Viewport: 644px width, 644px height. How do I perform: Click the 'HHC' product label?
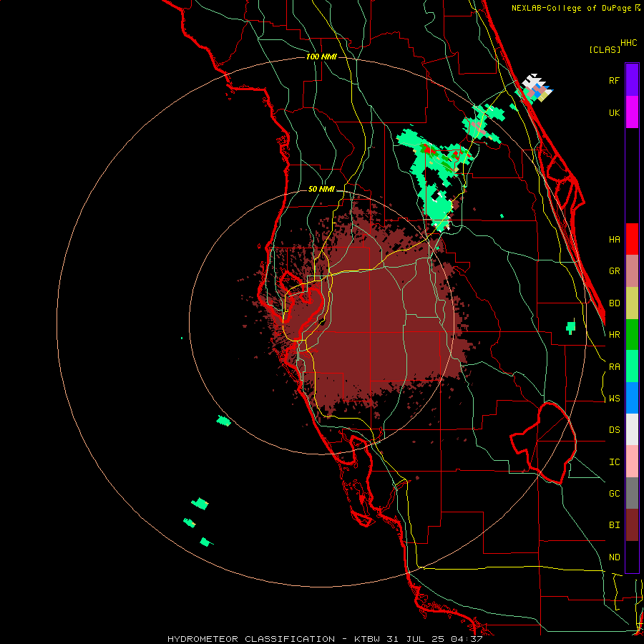pyautogui.click(x=628, y=43)
